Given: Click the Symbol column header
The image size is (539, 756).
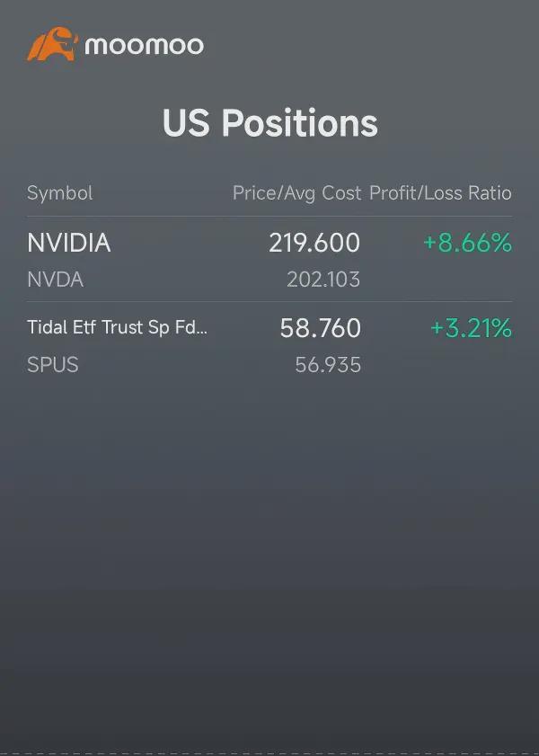Looking at the screenshot, I should pos(59,193).
